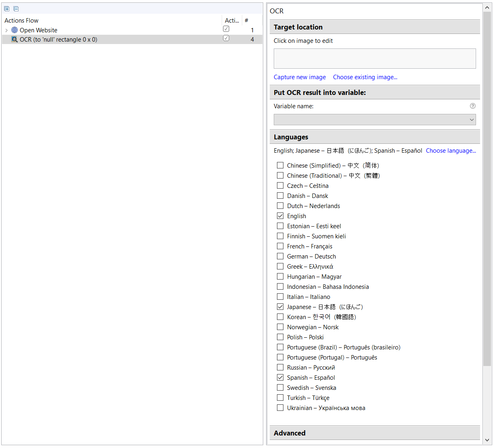Enable German – Deutsch language
Screen dimensions: 493x448
[x=280, y=256]
